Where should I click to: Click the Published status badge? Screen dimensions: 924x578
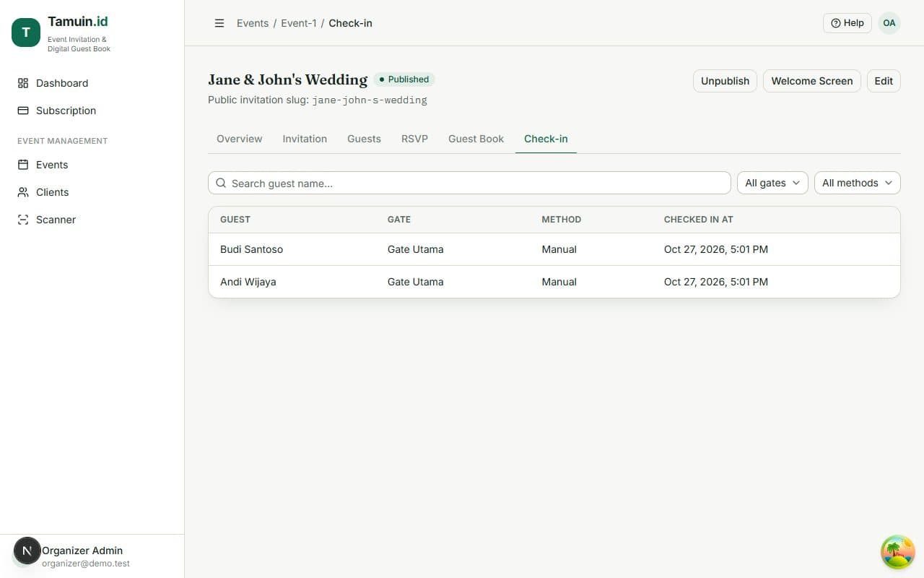pyautogui.click(x=404, y=79)
